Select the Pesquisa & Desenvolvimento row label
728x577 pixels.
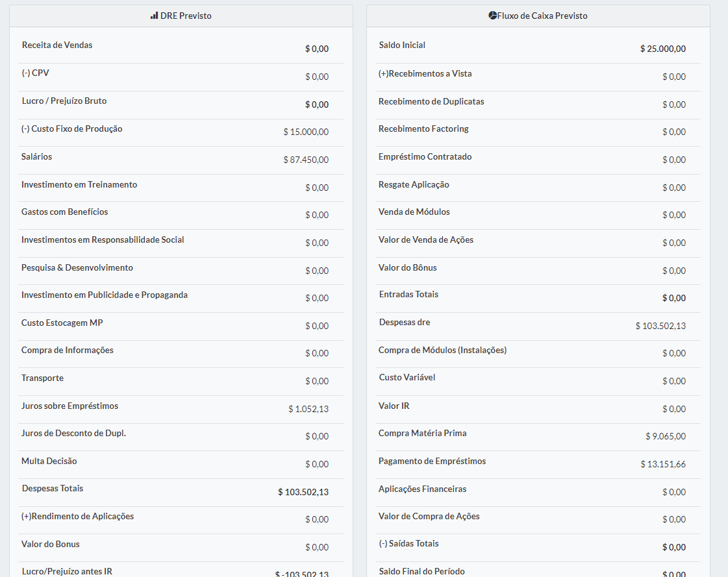pos(77,268)
